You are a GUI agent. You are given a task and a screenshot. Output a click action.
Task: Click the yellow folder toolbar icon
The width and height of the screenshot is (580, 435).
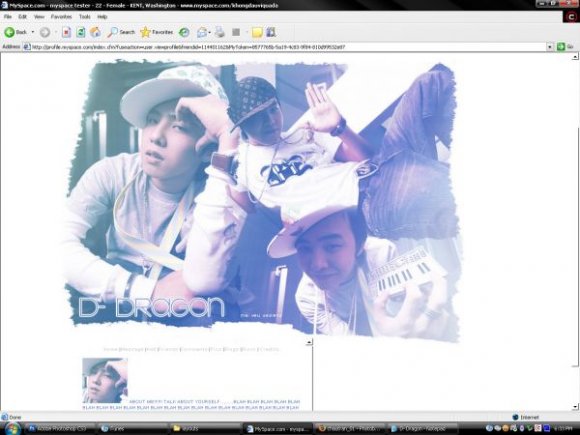[x=257, y=33]
